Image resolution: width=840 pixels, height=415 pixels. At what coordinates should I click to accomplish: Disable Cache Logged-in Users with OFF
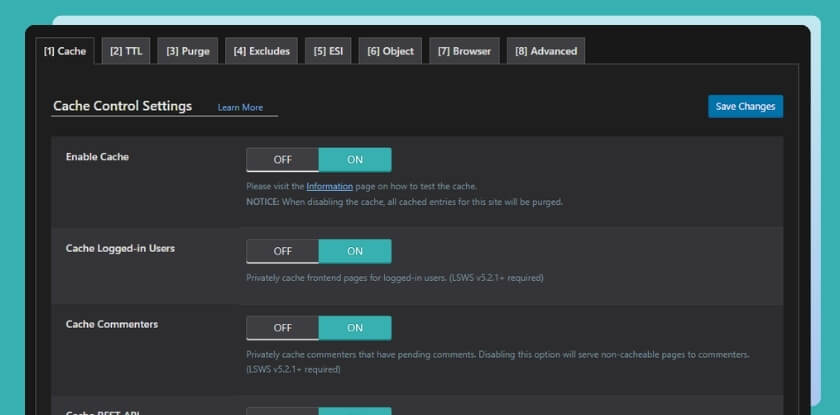282,251
